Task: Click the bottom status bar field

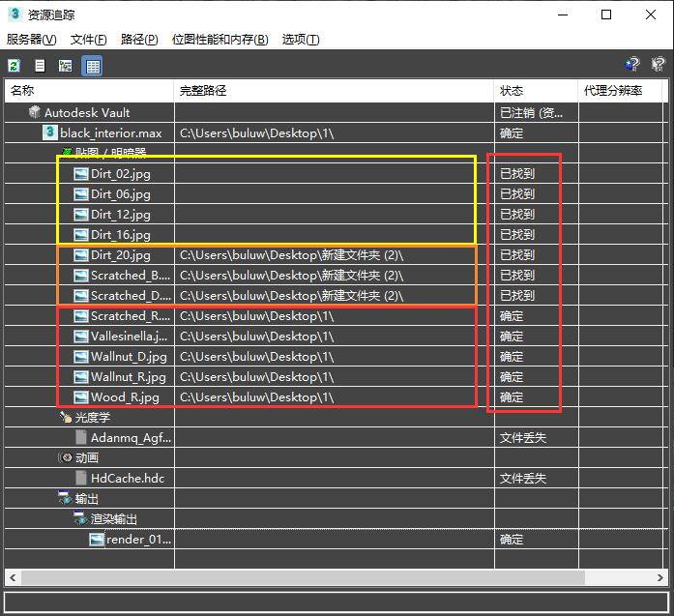Action: 337,601
